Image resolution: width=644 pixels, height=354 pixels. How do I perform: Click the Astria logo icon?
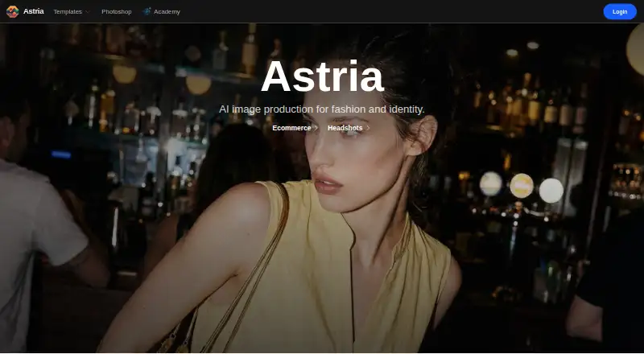(13, 11)
